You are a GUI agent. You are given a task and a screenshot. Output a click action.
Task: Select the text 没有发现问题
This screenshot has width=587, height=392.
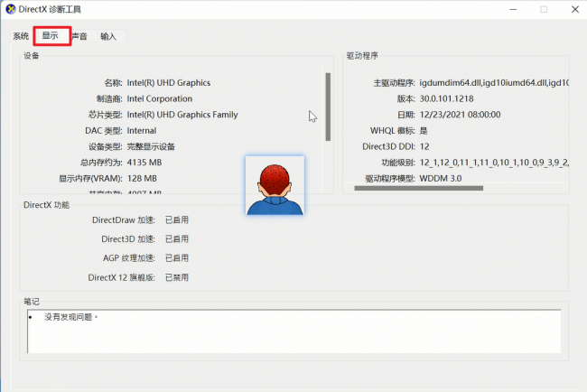tap(68, 317)
